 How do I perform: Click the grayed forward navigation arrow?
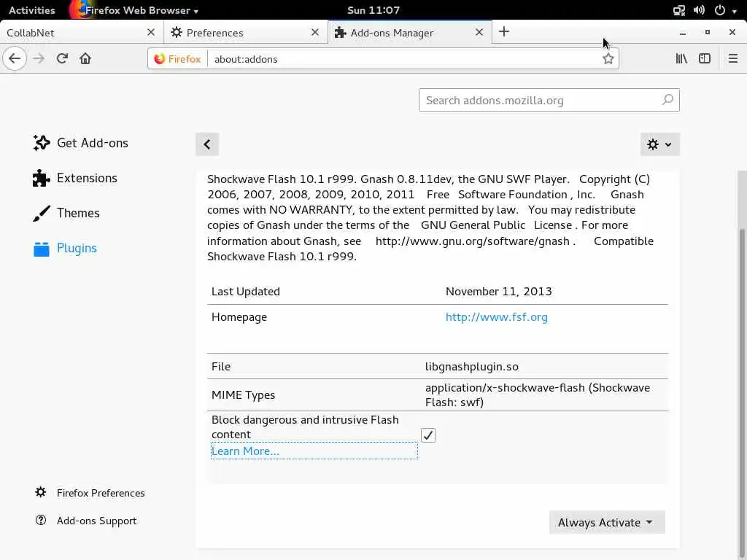(39, 58)
